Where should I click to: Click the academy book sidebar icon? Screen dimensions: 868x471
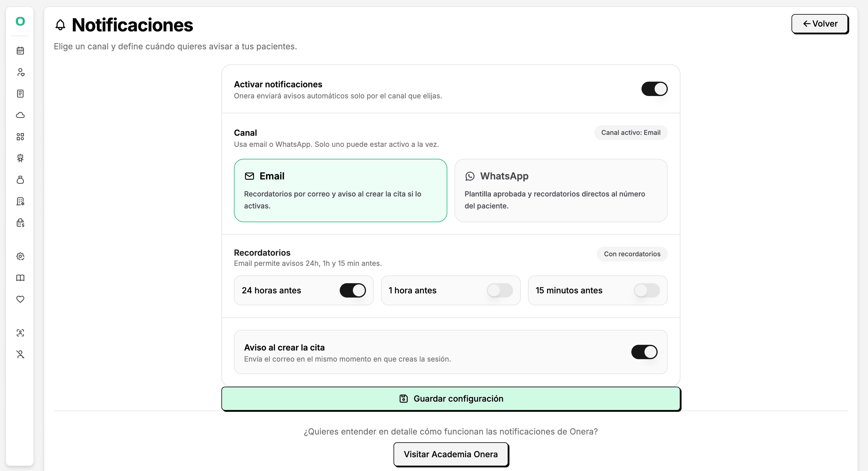coord(20,278)
